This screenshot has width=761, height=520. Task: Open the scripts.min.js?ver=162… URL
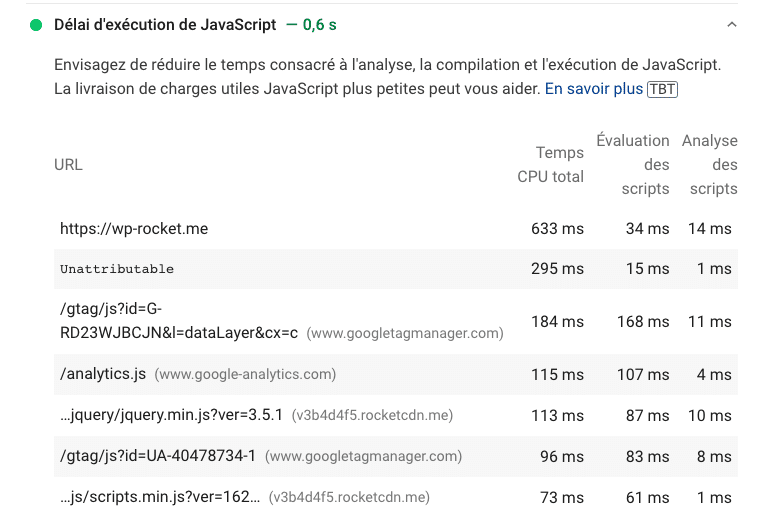click(x=160, y=497)
